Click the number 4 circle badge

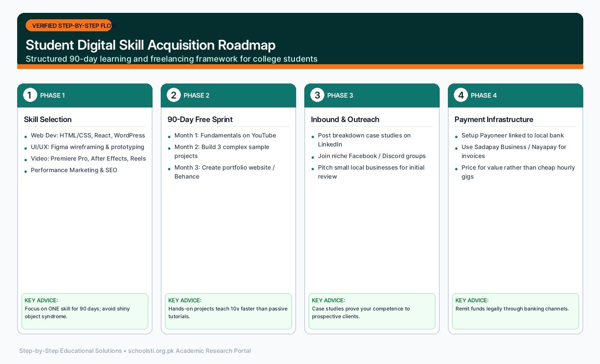pyautogui.click(x=460, y=95)
